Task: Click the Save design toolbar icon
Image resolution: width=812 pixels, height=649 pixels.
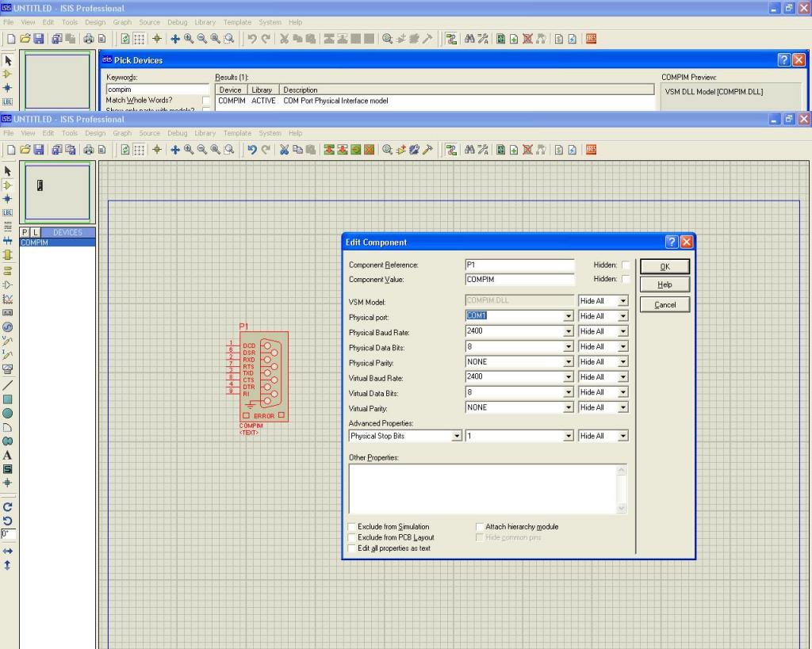Action: pyautogui.click(x=38, y=149)
